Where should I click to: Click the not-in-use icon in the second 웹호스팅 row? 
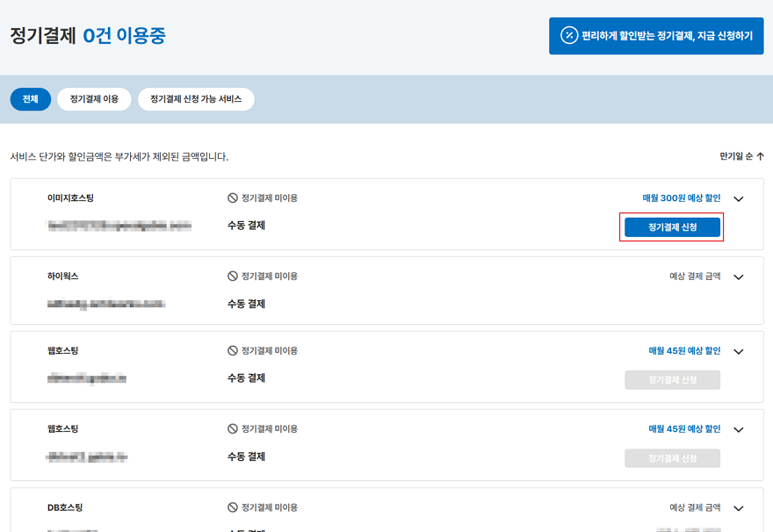coord(233,429)
